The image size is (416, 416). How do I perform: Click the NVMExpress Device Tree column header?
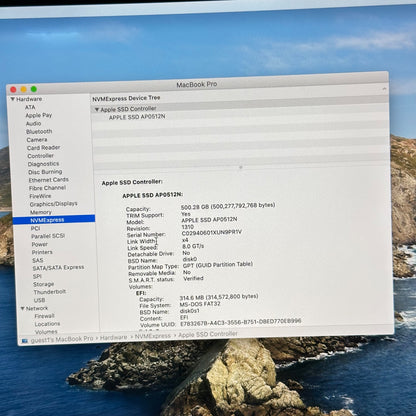(x=126, y=98)
